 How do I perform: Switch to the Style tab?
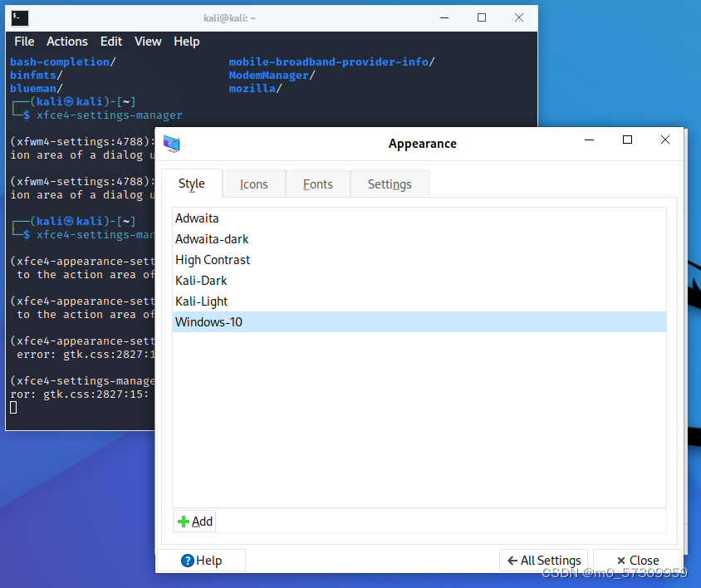[x=191, y=184]
